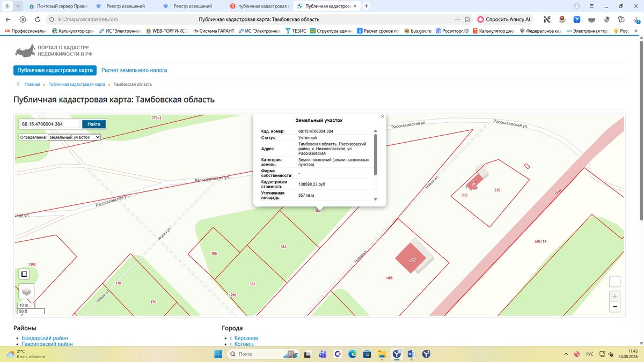Expand the browser tab list chevron

(19, 6)
